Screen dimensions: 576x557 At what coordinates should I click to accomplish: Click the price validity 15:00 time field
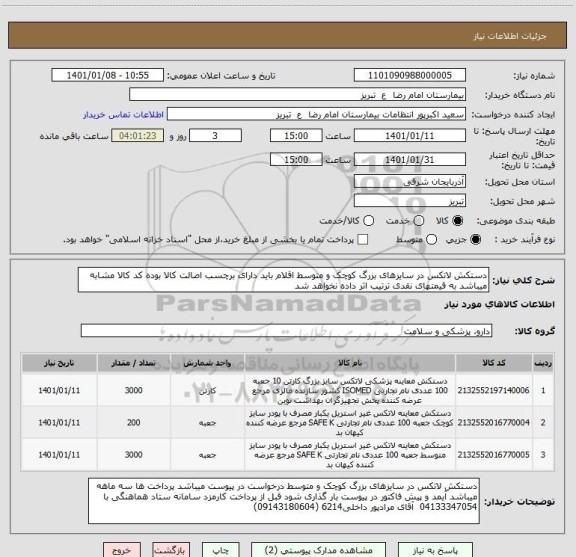(x=296, y=159)
